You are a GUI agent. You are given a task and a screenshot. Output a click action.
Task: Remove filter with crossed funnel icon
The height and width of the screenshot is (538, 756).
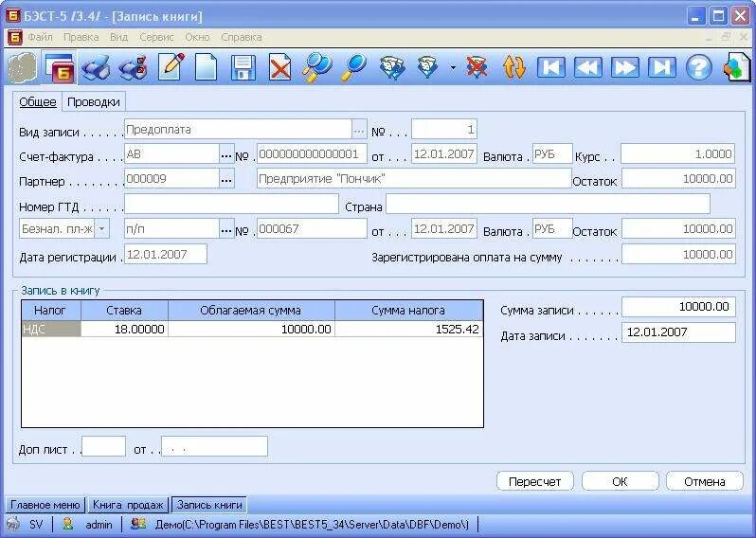(477, 67)
